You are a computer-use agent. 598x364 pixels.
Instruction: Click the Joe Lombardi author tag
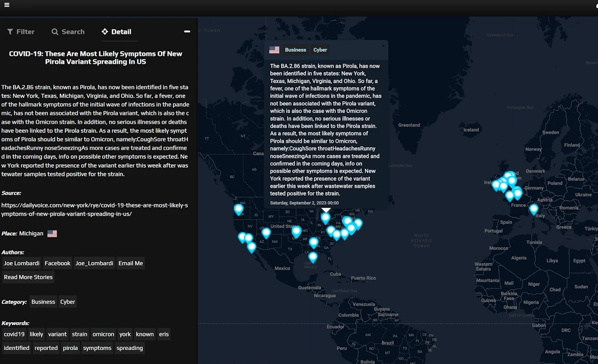21,263
